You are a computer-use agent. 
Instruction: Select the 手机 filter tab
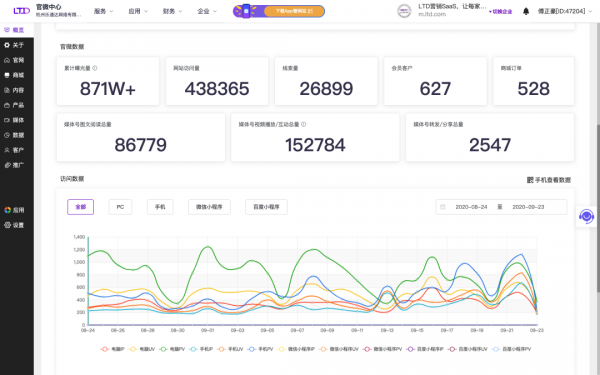click(160, 207)
